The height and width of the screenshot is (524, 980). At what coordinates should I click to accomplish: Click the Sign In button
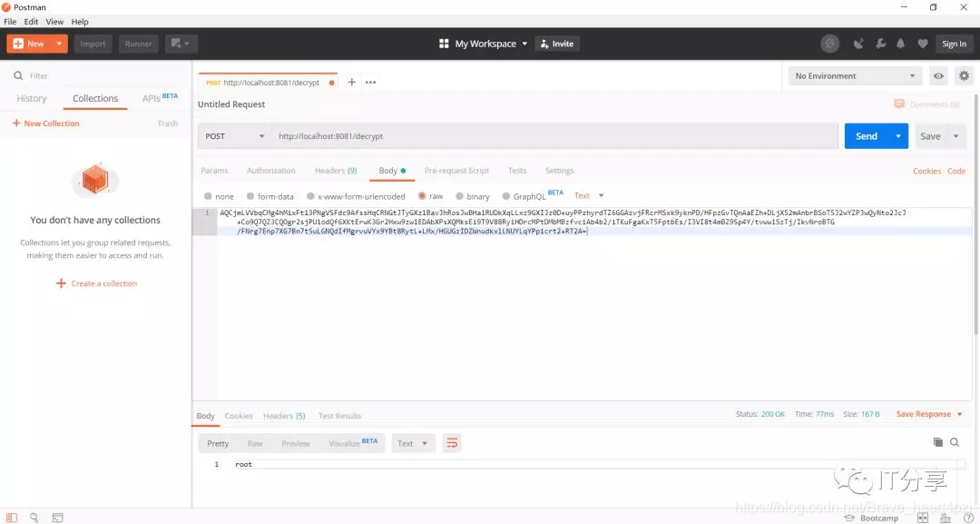click(954, 44)
